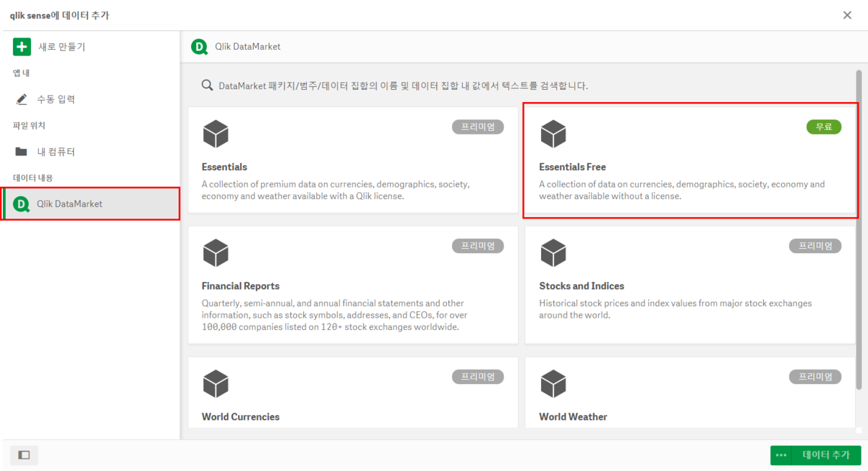The height and width of the screenshot is (471, 868).
Task: Select the pencil icon for 수동 입력
Action: 22,99
